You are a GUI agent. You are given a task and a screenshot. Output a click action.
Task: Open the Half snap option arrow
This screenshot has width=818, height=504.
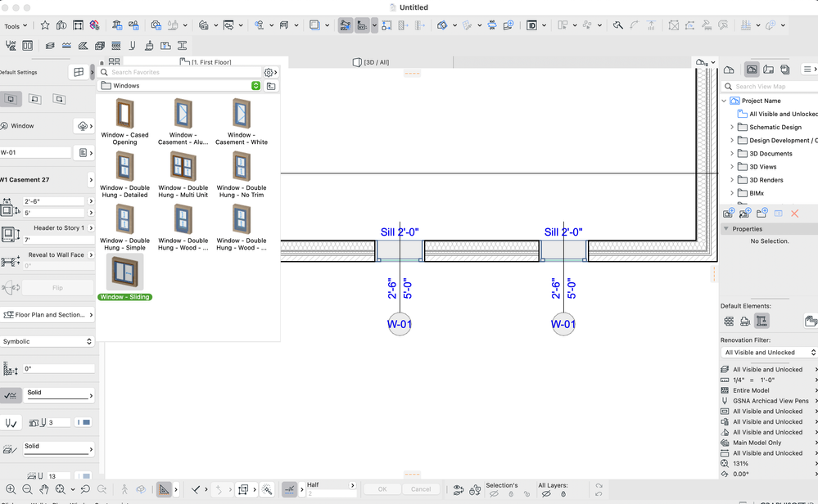352,485
